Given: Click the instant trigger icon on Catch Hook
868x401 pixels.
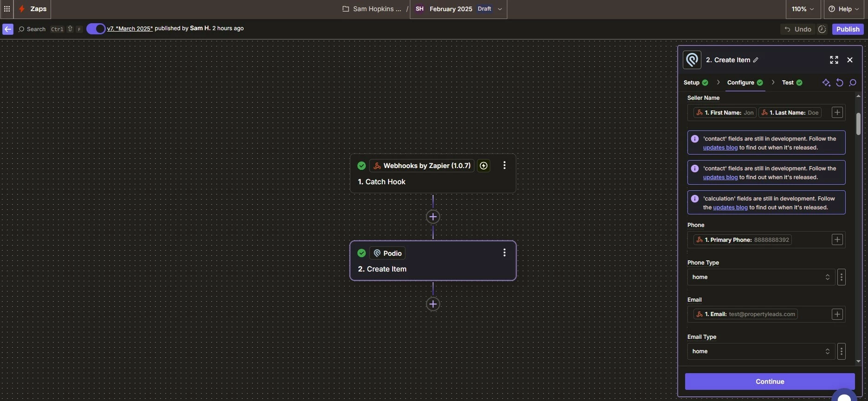Looking at the screenshot, I should 484,166.
